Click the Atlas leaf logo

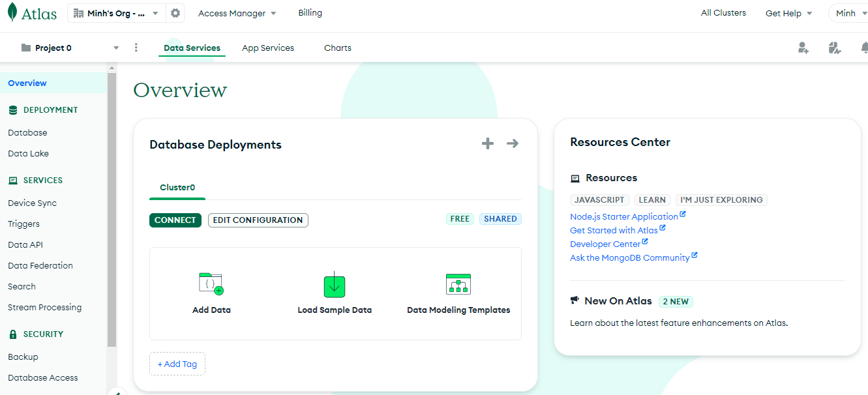[12, 13]
